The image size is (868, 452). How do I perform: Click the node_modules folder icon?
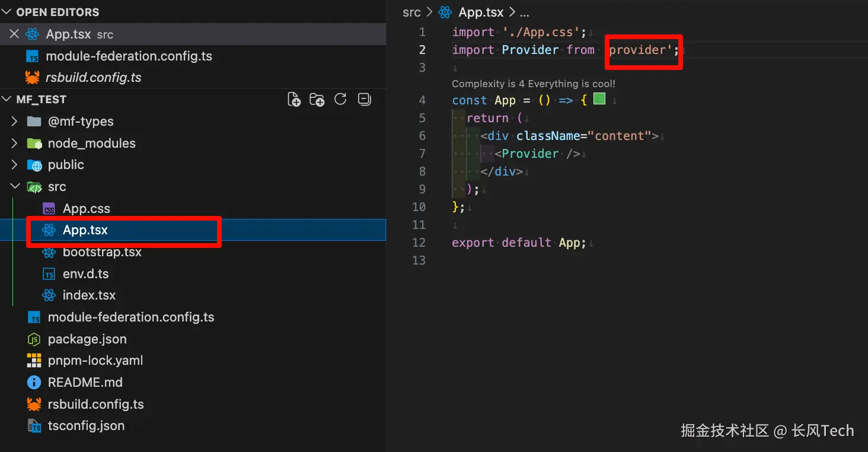[x=34, y=144]
